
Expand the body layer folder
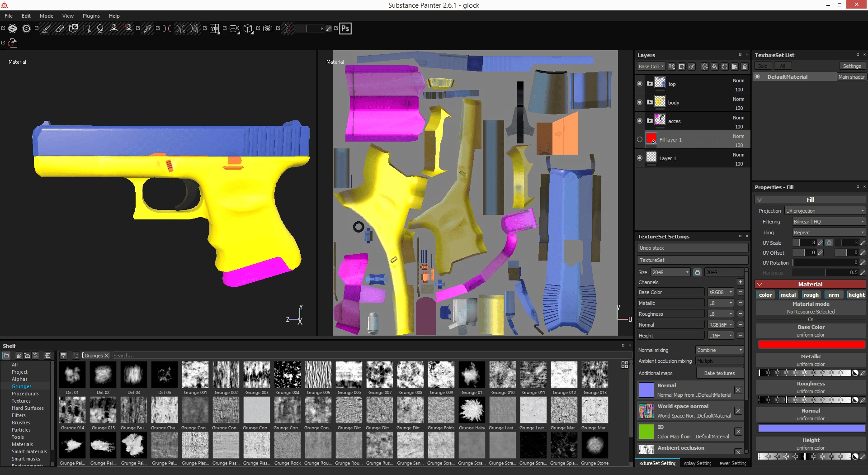click(650, 102)
